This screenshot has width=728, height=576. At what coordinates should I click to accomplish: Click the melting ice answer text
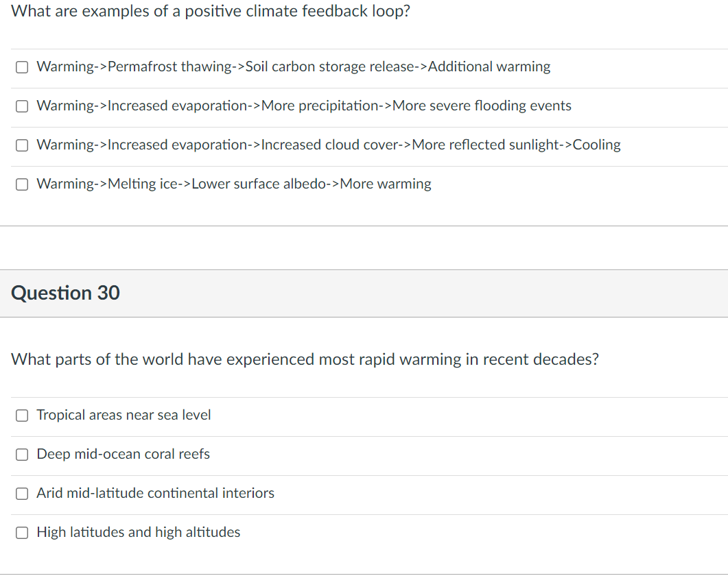(234, 184)
